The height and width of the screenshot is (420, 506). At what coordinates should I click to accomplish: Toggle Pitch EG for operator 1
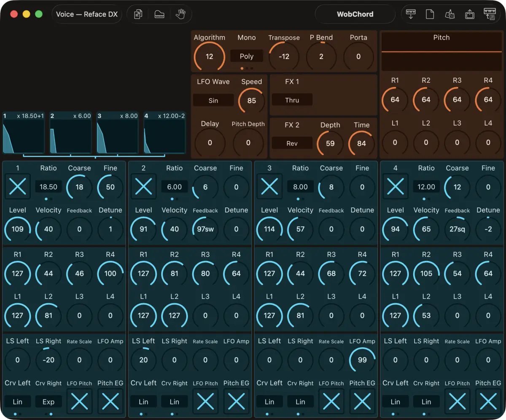pos(110,401)
